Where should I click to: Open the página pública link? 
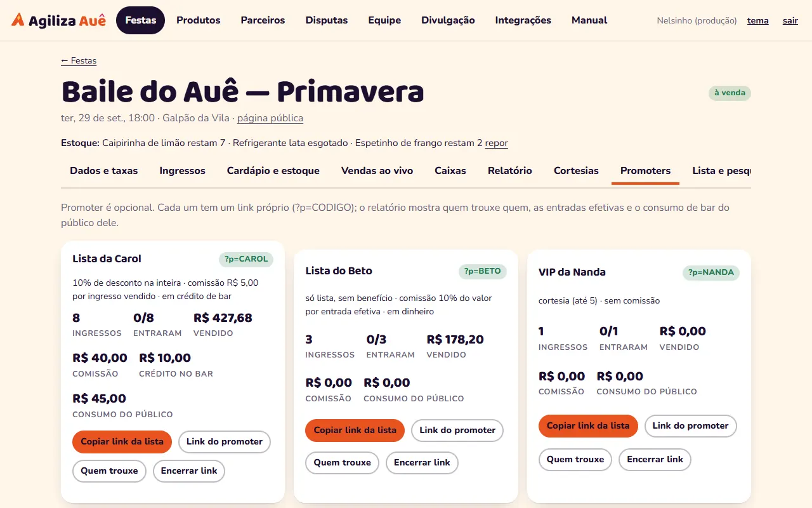pos(270,118)
